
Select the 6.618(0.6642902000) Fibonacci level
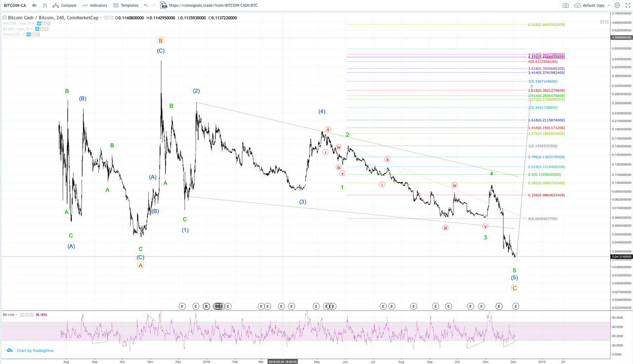(546, 25)
